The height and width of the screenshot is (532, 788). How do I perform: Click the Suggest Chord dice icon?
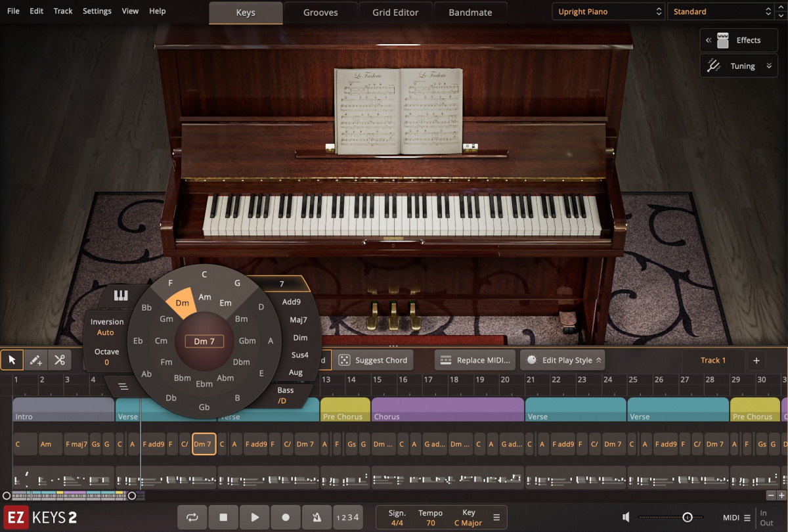(344, 360)
